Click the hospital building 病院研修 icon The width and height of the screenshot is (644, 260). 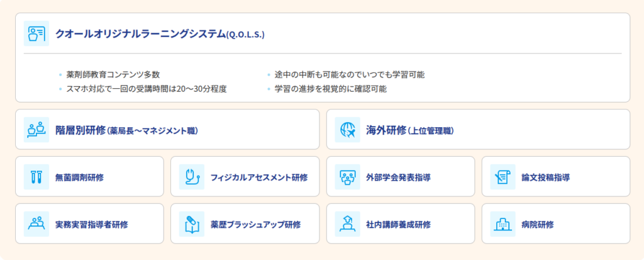[502, 223]
